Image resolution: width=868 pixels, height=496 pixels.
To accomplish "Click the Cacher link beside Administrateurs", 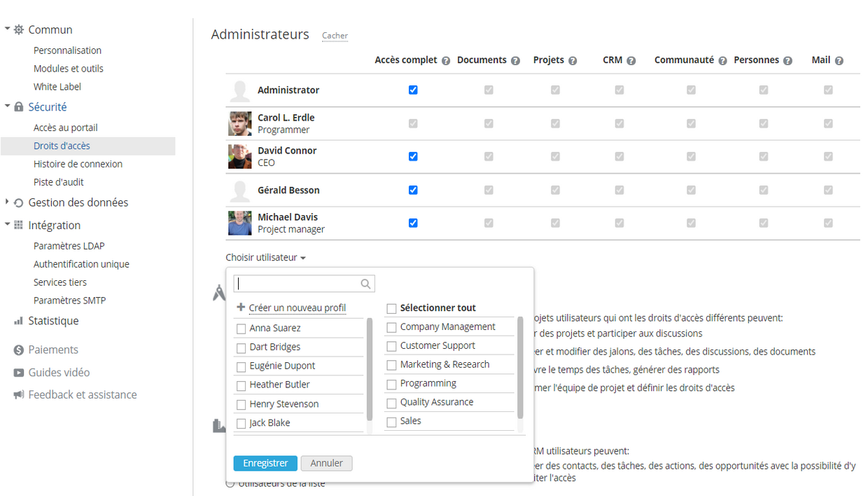I will click(335, 36).
